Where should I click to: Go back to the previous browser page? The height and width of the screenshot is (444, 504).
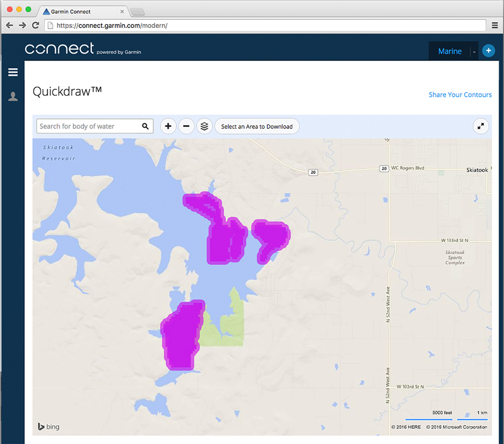click(9, 25)
